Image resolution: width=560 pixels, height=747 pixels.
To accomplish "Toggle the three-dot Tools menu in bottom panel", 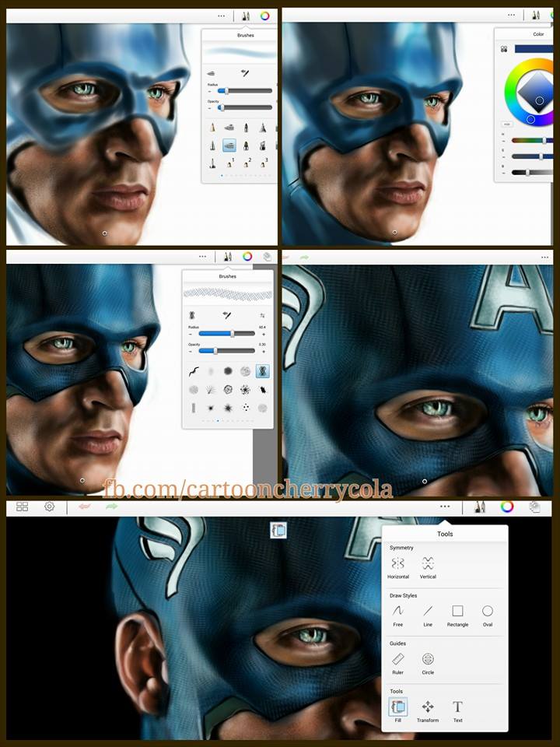I will pyautogui.click(x=445, y=507).
